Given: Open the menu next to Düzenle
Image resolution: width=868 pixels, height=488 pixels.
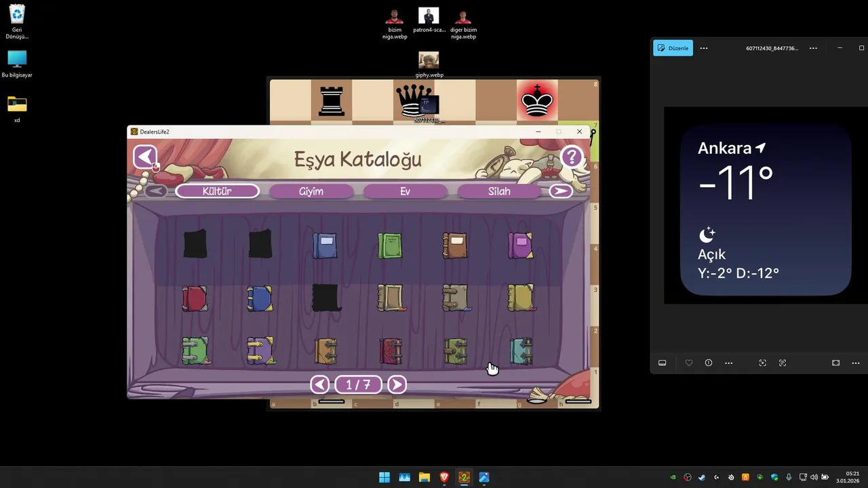Looking at the screenshot, I should click(x=704, y=48).
